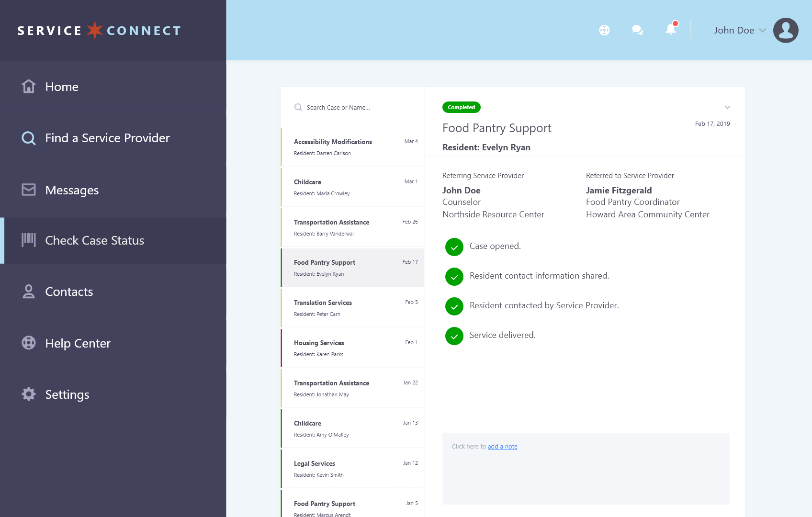This screenshot has height=517, width=812.
Task: Click the lifebuoy icon for Help Center
Action: tap(29, 343)
